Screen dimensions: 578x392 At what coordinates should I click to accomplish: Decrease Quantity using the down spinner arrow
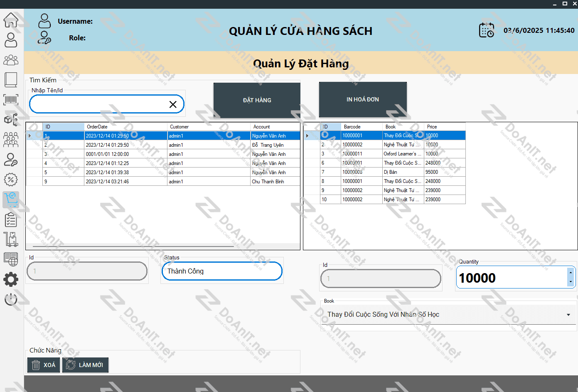pyautogui.click(x=571, y=282)
